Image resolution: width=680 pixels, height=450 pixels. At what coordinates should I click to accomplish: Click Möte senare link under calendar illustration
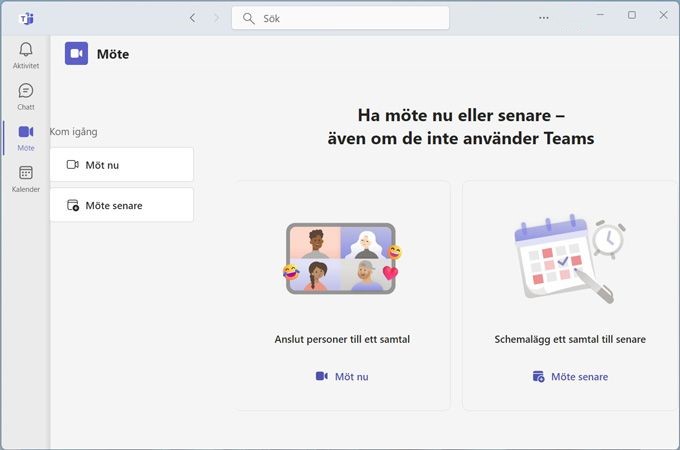570,376
